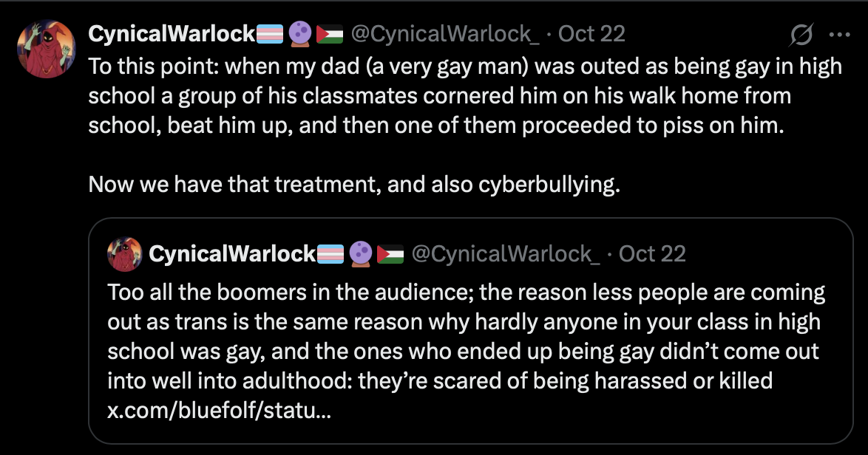Open Grok actions for this tweet
This screenshot has height=455, width=868.
(x=802, y=35)
